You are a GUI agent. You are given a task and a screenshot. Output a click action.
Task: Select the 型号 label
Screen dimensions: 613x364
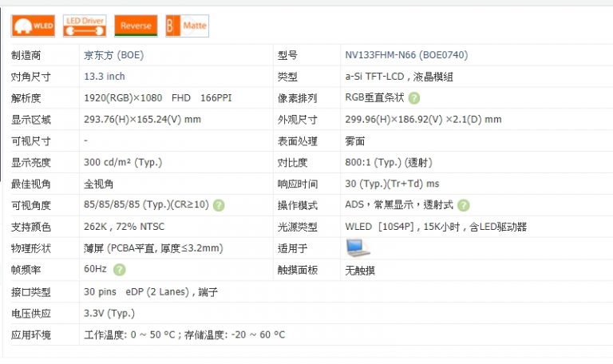[287, 56]
